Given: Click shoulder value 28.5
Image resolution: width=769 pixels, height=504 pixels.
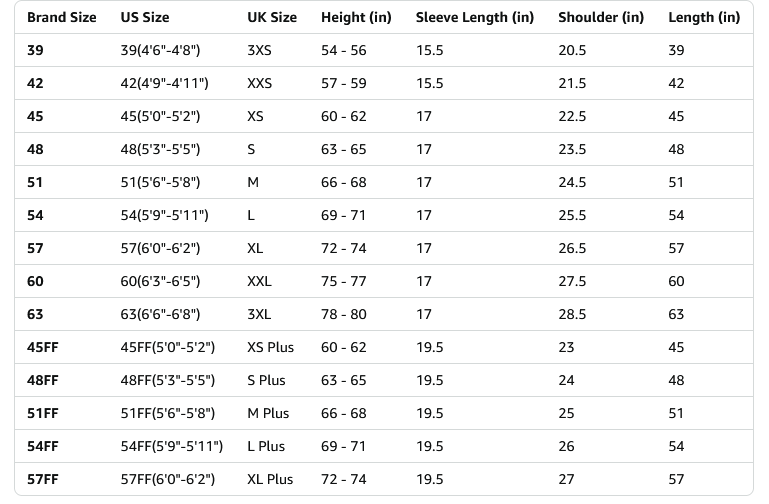Looking at the screenshot, I should [572, 315].
